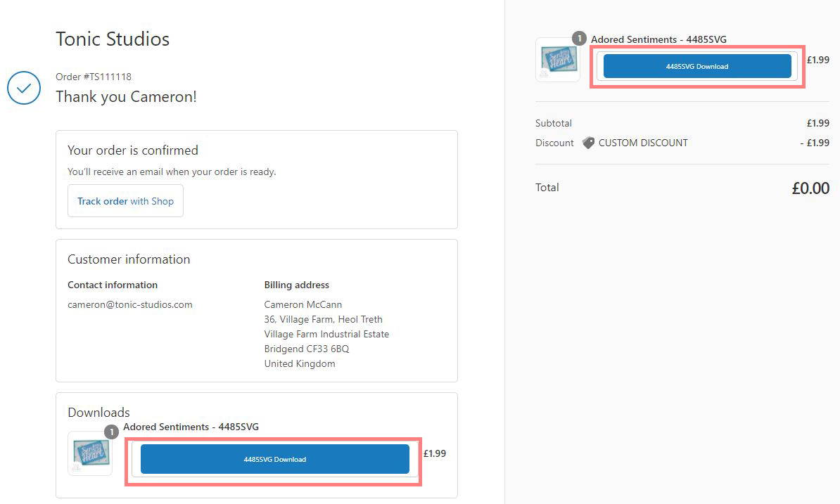The width and height of the screenshot is (840, 504).
Task: Click the Customer information heading
Action: click(x=129, y=259)
